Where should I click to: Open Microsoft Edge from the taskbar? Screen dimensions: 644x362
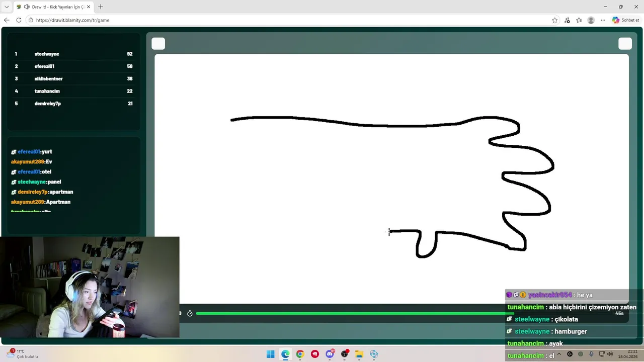285,354
